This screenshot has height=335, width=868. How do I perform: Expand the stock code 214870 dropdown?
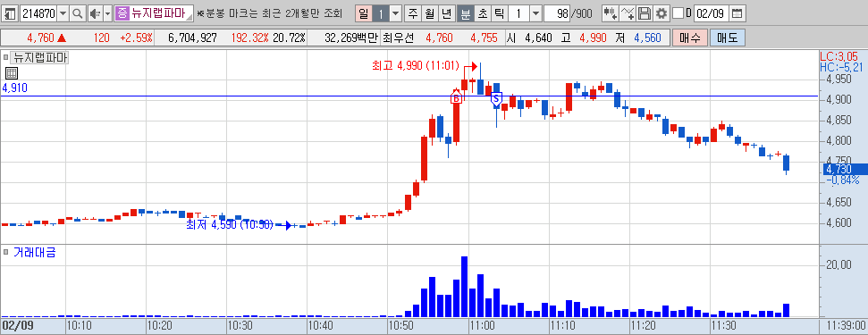63,13
